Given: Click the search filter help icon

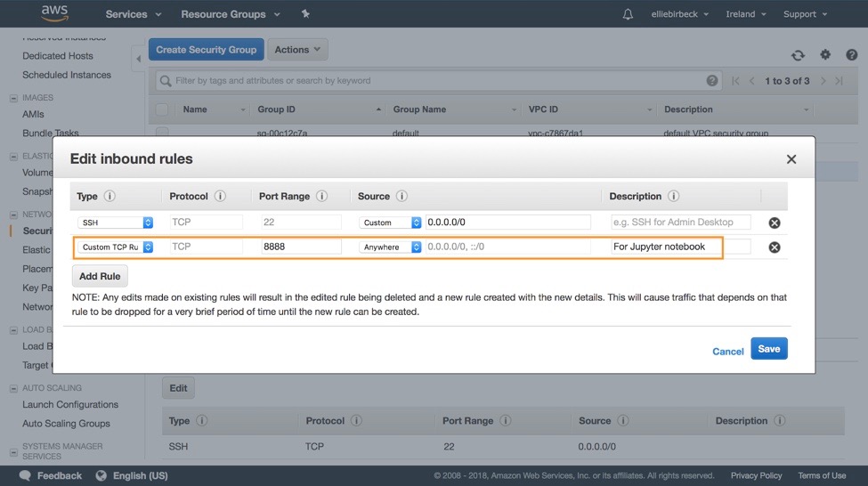Looking at the screenshot, I should (x=712, y=81).
